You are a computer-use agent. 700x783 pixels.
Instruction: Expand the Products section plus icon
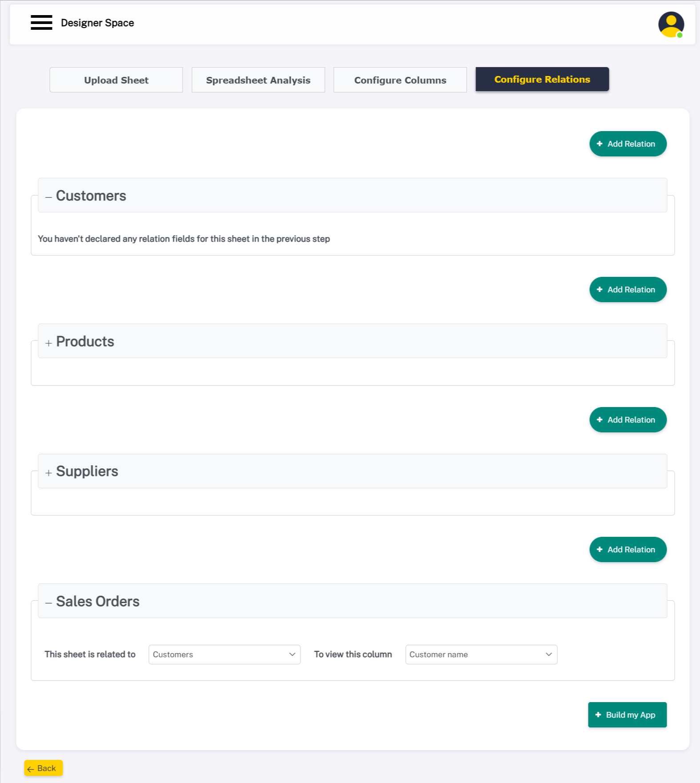[48, 343]
